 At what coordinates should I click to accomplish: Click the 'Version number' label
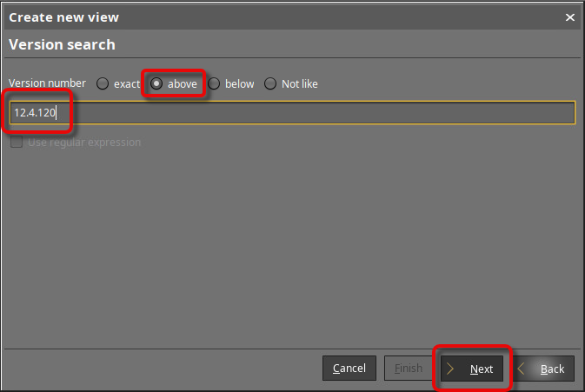coord(47,83)
